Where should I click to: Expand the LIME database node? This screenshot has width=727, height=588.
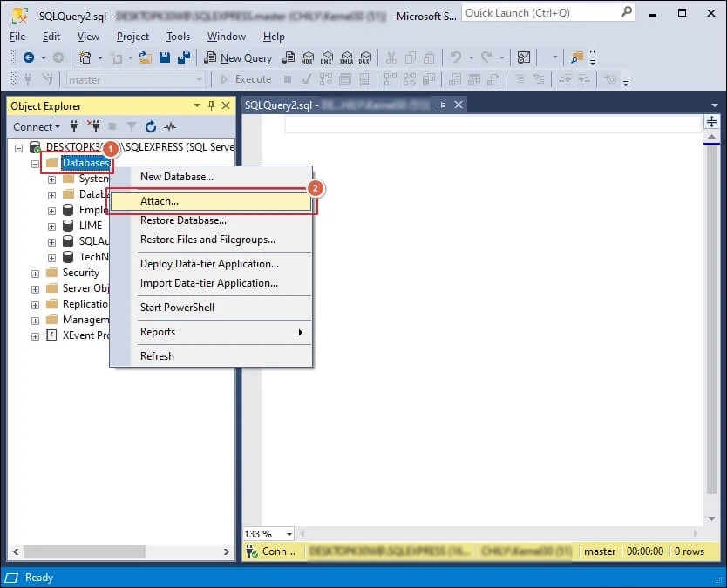52,226
